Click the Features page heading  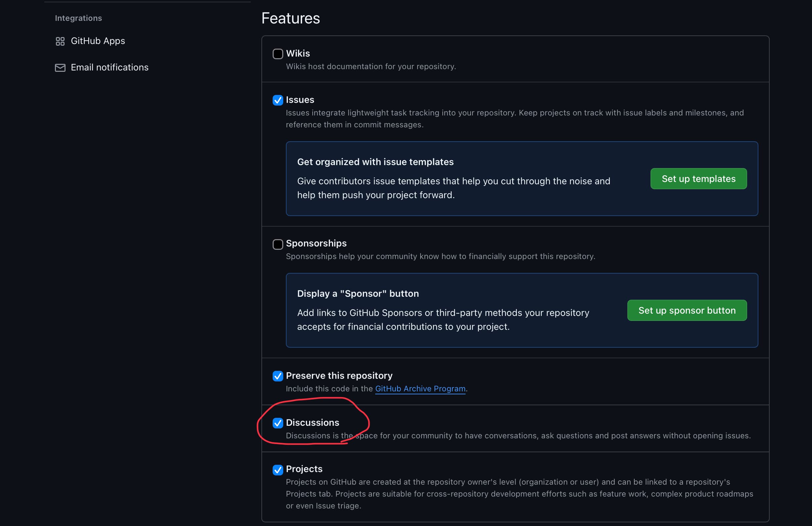click(x=290, y=18)
